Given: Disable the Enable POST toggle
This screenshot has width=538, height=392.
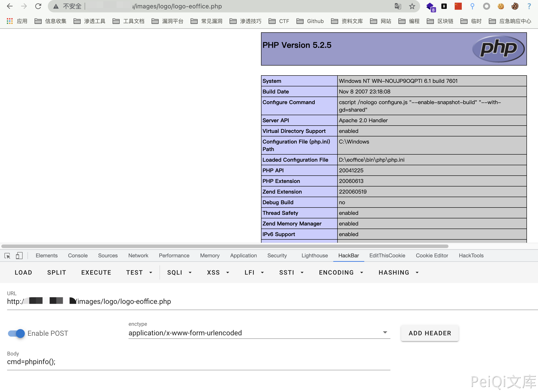Looking at the screenshot, I should [16, 333].
